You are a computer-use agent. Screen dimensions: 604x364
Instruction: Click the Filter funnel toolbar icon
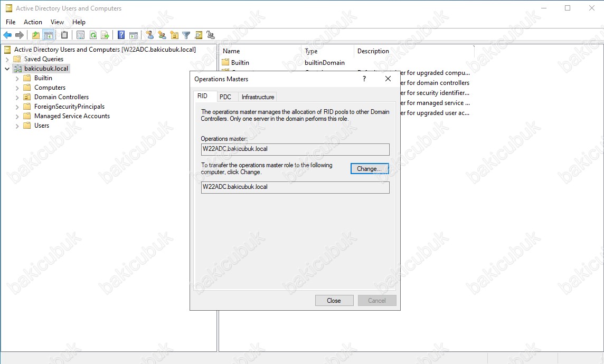coord(186,35)
